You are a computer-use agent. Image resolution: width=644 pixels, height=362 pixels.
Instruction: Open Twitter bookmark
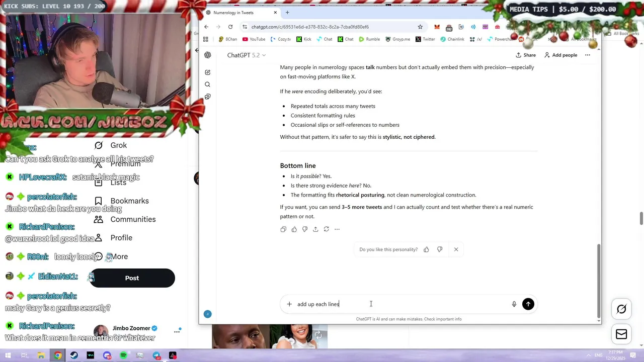[425, 39]
